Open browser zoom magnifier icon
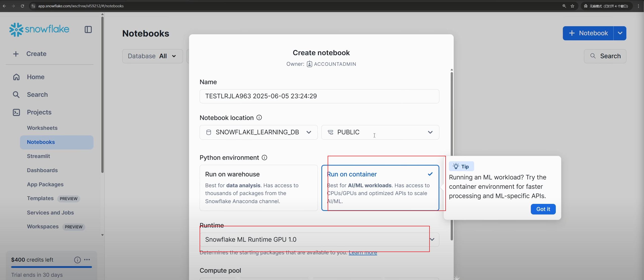 click(564, 6)
